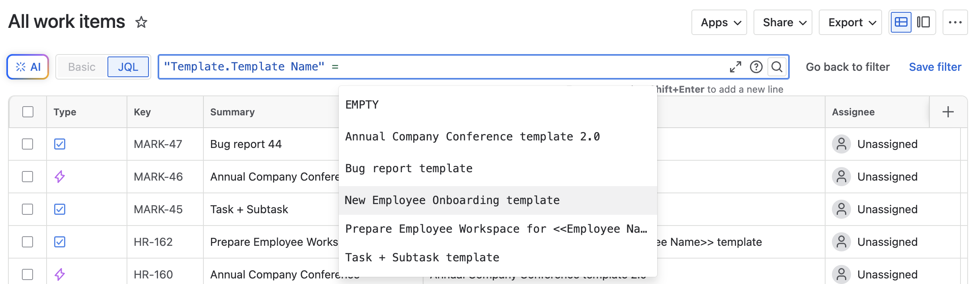This screenshot has height=284, width=980.
Task: Click Go back to filter
Action: pos(847,67)
